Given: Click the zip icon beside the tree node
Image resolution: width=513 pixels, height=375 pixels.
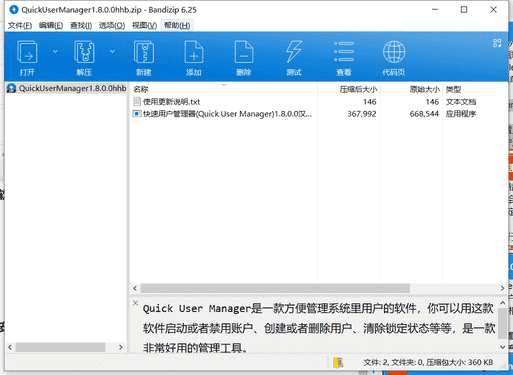Looking at the screenshot, I should (11, 88).
